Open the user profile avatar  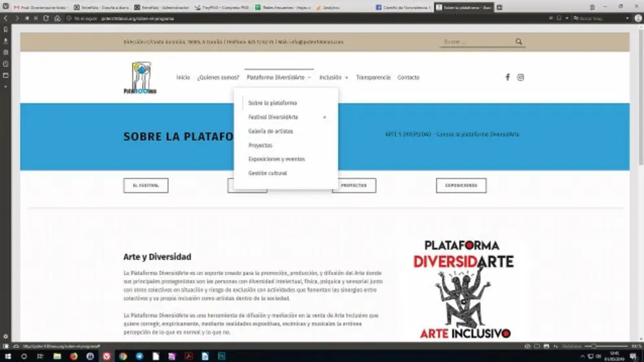pos(638,18)
